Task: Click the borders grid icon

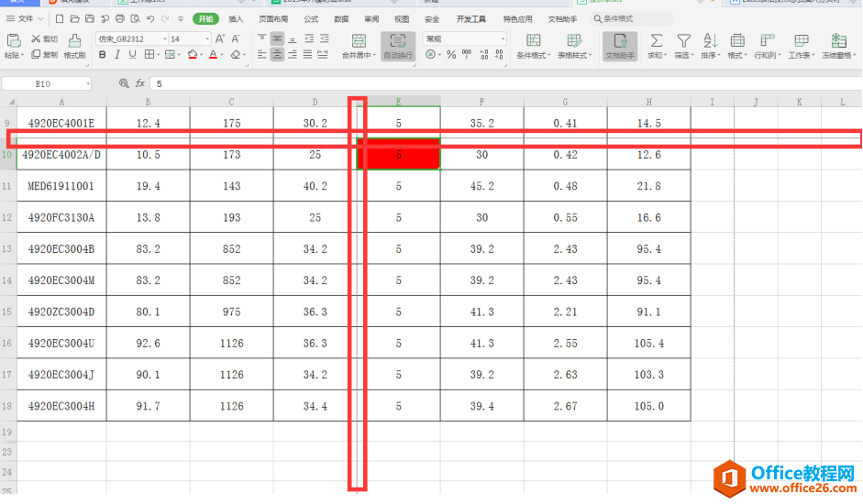Action: pyautogui.click(x=149, y=54)
